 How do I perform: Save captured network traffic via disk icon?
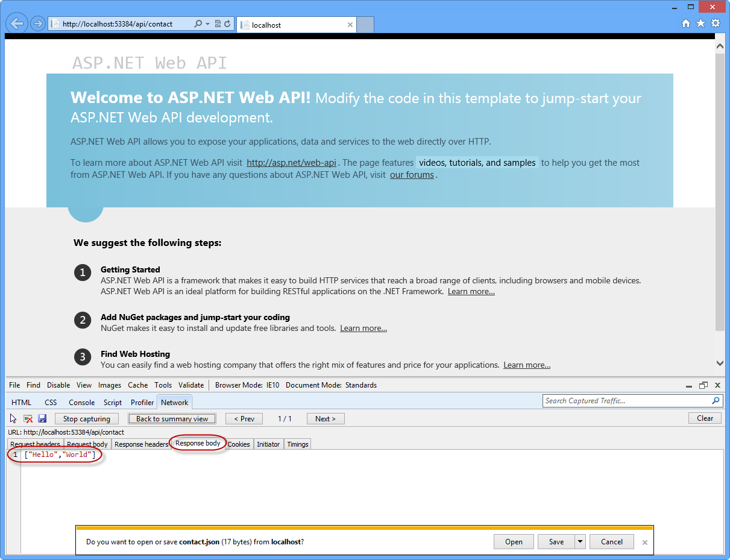[x=42, y=418]
